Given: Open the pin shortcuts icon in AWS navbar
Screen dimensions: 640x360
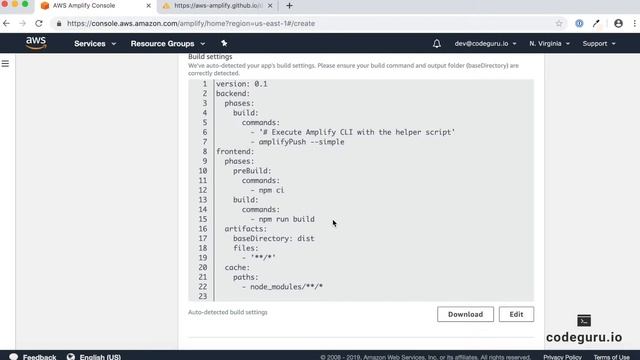Looking at the screenshot, I should pyautogui.click(x=224, y=43).
